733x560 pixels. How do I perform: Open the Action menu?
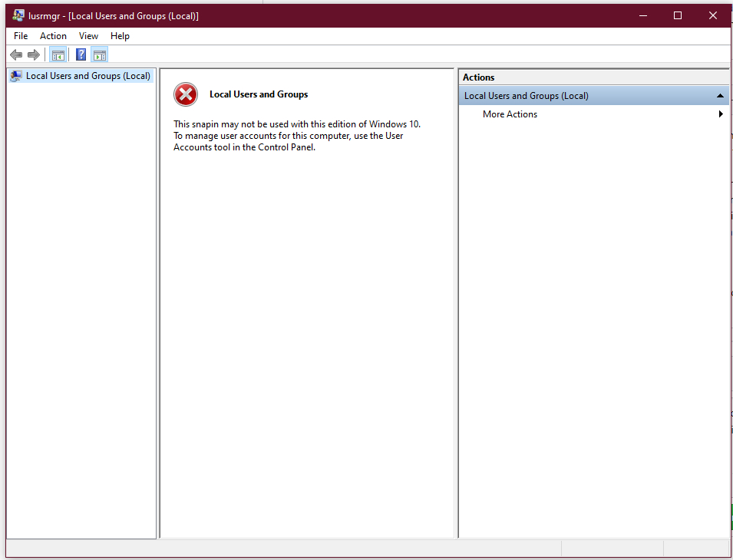tap(53, 36)
